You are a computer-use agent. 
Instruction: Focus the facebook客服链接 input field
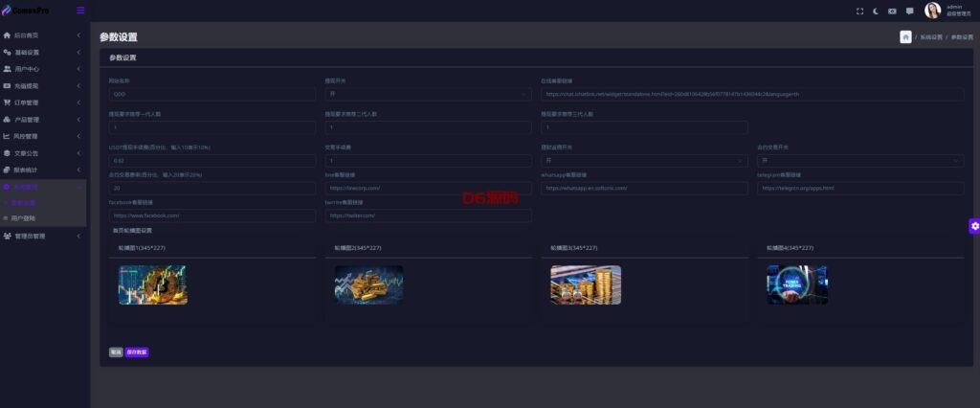coord(212,215)
